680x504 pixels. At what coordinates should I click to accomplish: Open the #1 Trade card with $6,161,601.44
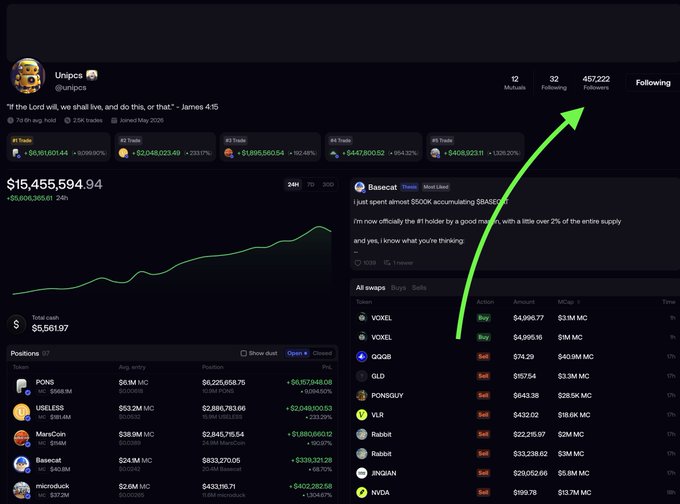click(x=59, y=147)
